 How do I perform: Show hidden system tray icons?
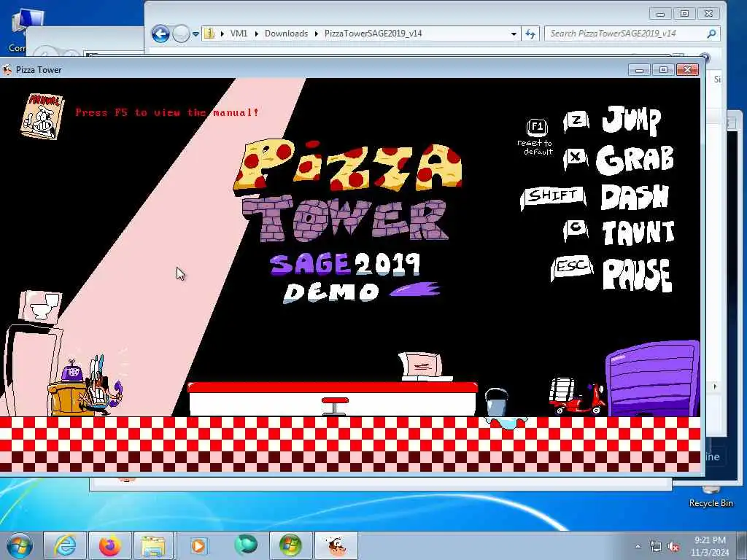point(638,546)
